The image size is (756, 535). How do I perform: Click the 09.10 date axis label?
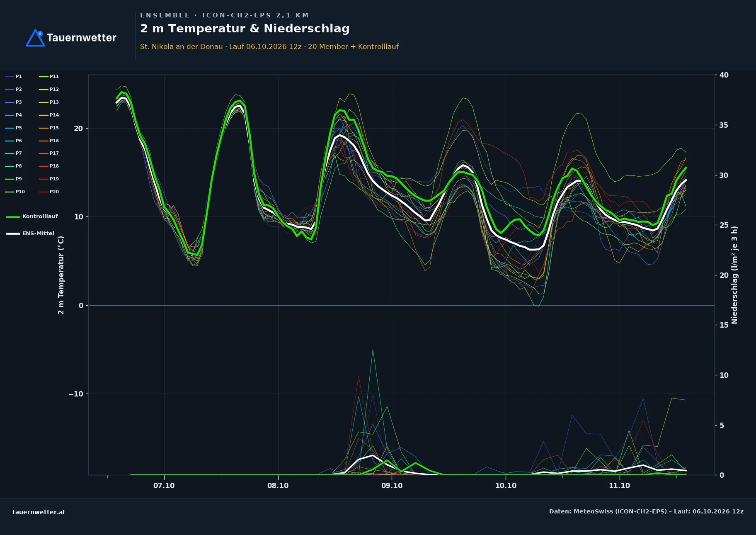pyautogui.click(x=392, y=486)
